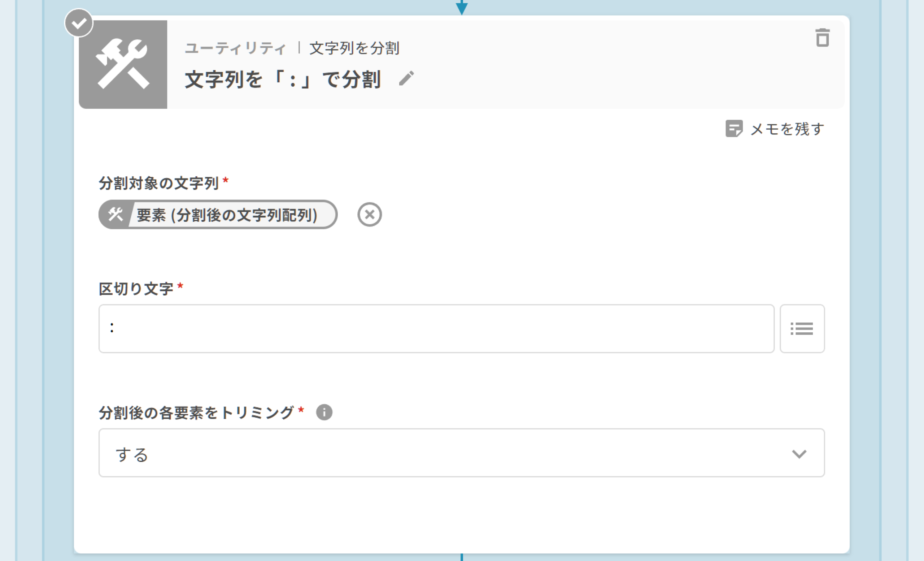924x561 pixels.
Task: Click the info icon beside トリミング label
Action: (x=324, y=413)
